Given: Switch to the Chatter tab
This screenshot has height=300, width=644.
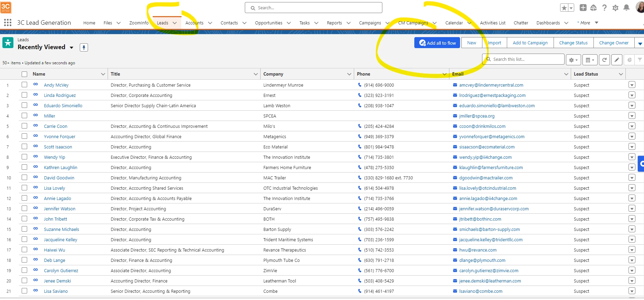Looking at the screenshot, I should point(521,23).
